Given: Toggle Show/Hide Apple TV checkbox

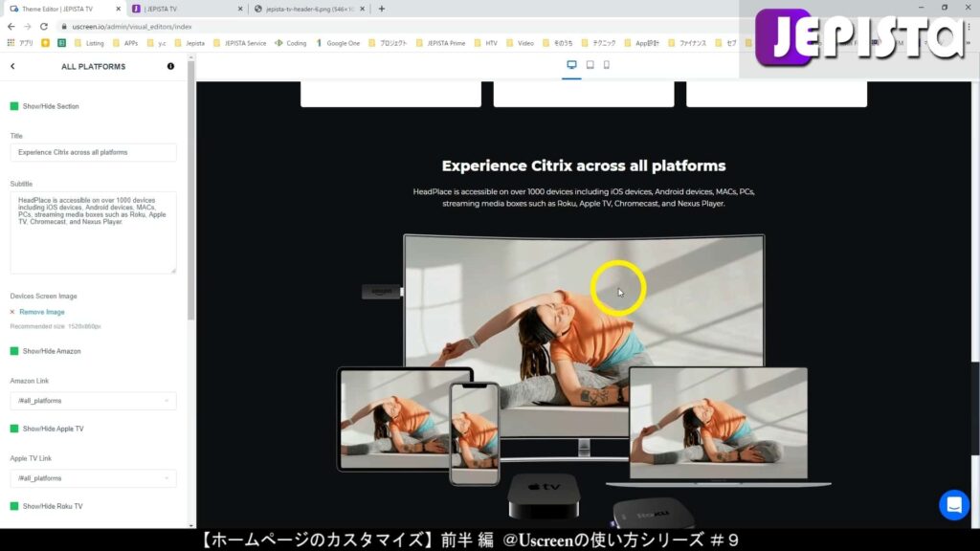Looking at the screenshot, I should tap(14, 429).
